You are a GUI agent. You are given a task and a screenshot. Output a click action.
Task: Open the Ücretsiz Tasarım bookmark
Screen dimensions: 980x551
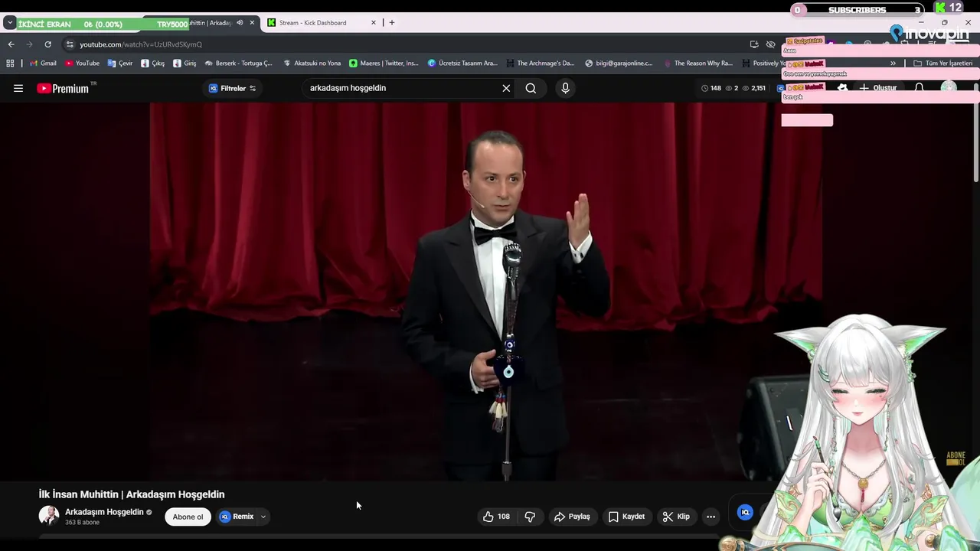(x=462, y=64)
